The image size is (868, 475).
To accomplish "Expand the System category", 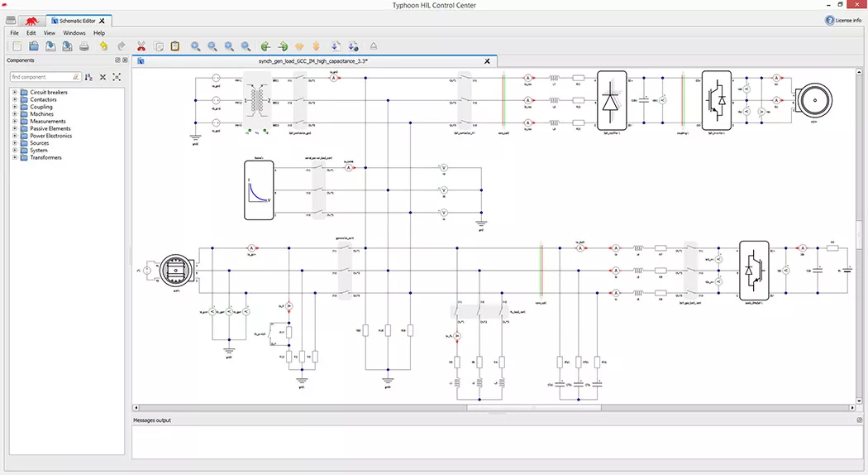I will pos(15,151).
